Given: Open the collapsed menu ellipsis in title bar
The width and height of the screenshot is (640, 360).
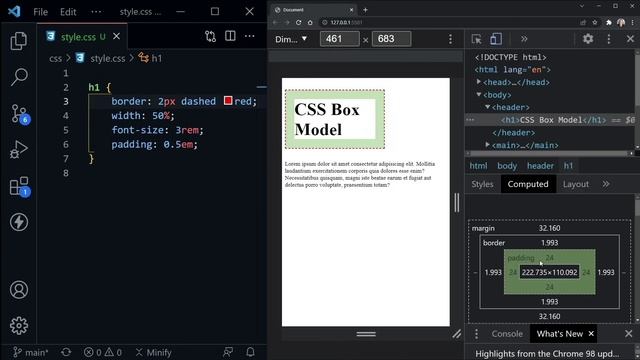Looking at the screenshot, I should 96,12.
